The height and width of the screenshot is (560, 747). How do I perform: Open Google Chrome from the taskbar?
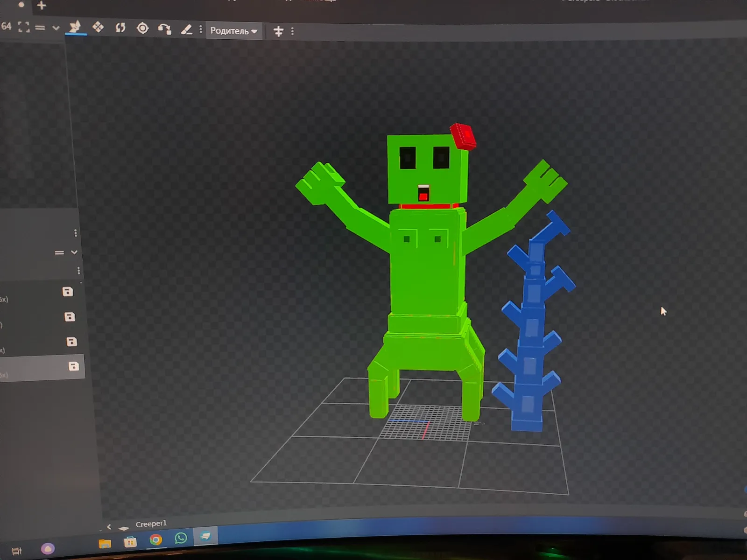tap(155, 540)
